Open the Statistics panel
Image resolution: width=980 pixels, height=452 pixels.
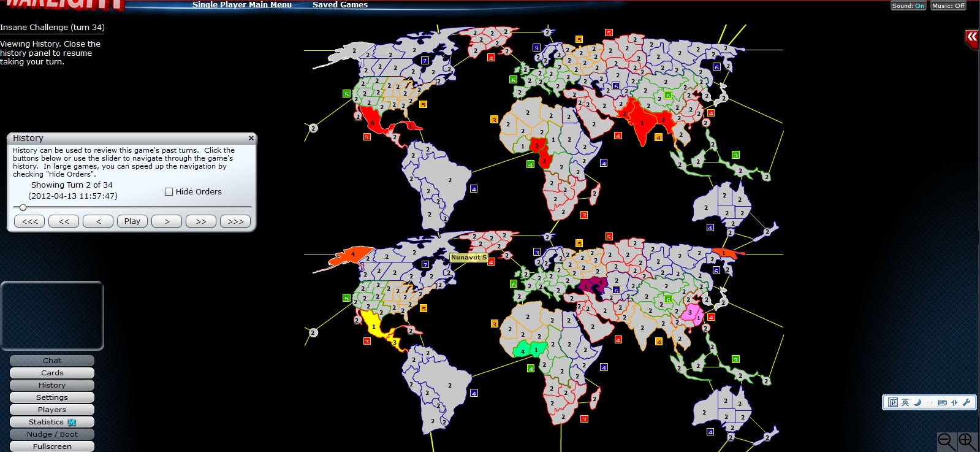tap(52, 422)
